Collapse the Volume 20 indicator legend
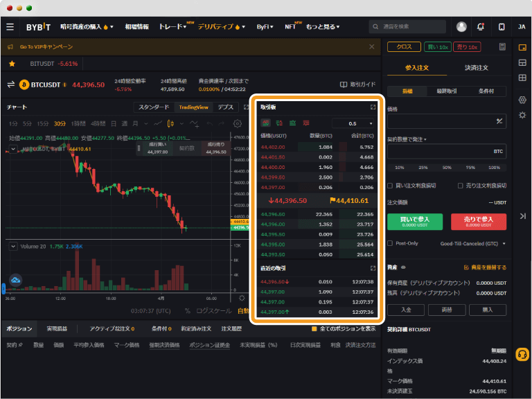This screenshot has width=532, height=399. pos(13,247)
